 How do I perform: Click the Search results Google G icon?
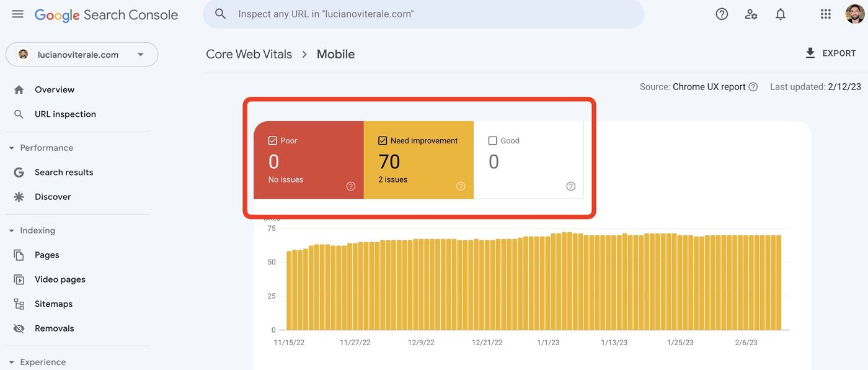[19, 173]
